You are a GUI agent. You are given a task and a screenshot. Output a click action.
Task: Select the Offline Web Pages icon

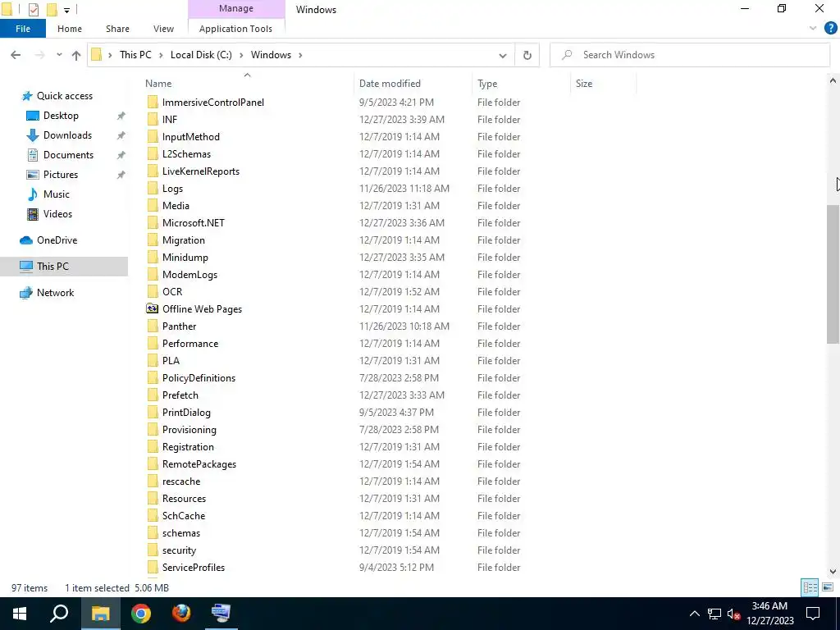tap(153, 308)
